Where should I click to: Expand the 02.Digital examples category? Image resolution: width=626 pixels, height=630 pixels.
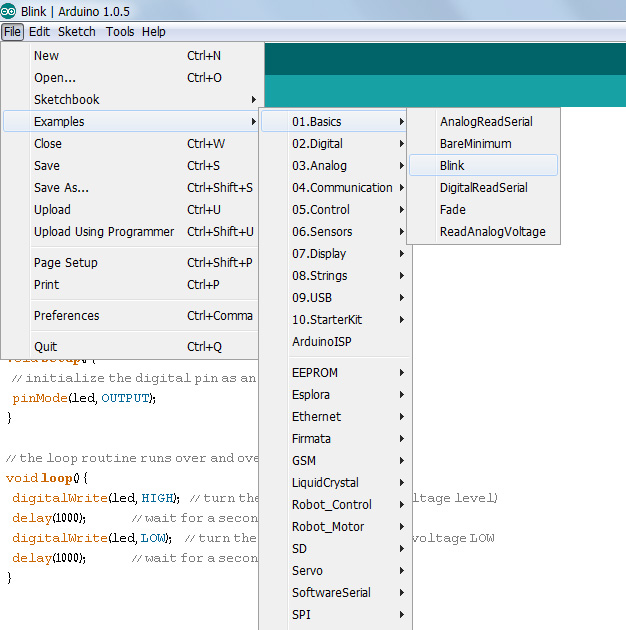pos(334,143)
